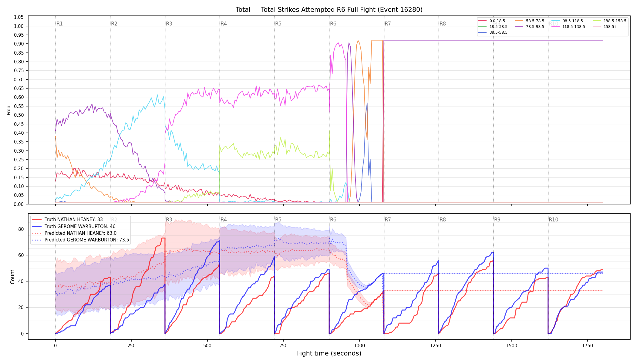Select round marker R1 in the Prob chart
Screen dimensions: 637x364
pos(59,24)
